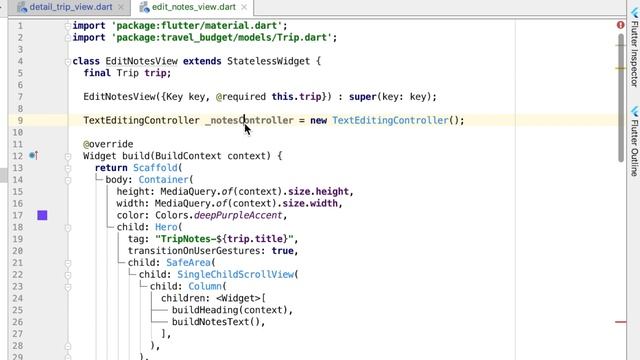Click the @override annotation on line 11
The width and height of the screenshot is (640, 360).
108,144
